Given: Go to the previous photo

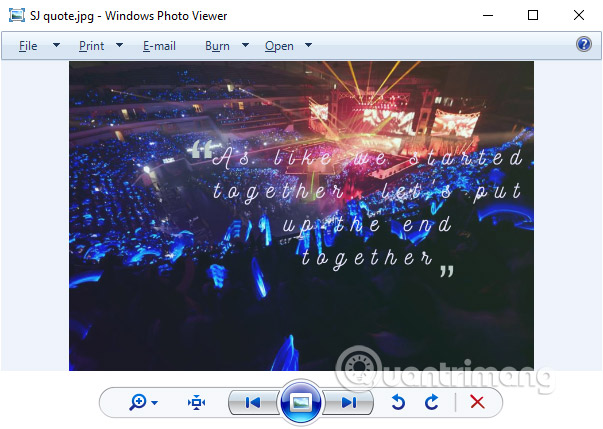Looking at the screenshot, I should [253, 402].
